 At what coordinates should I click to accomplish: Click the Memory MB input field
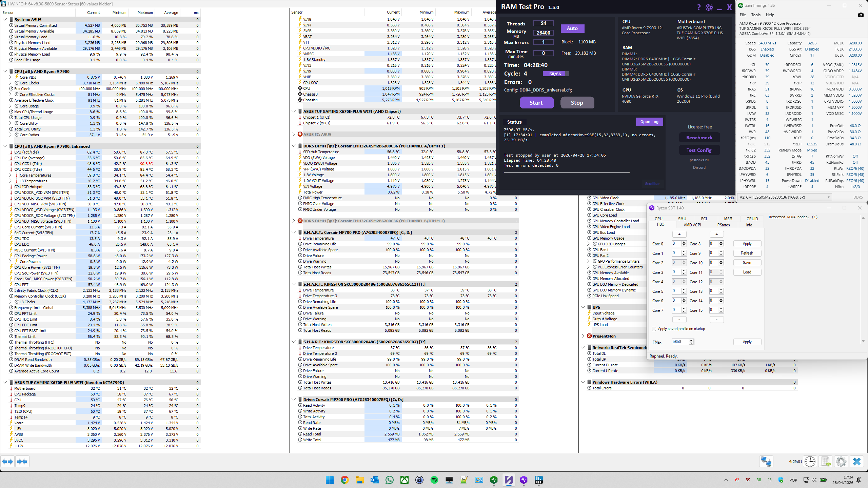tap(544, 33)
